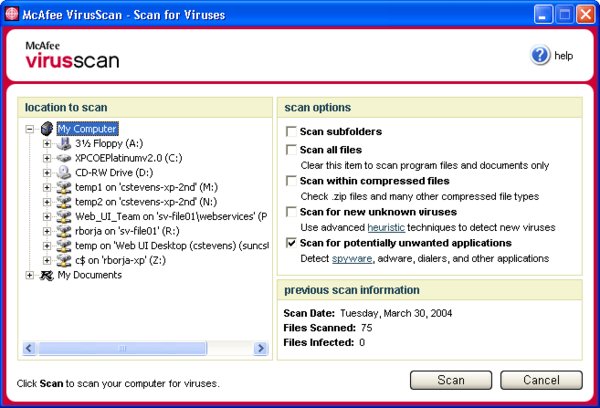
Task: Uncheck Scan for potentially unwanted applications
Action: 291,243
